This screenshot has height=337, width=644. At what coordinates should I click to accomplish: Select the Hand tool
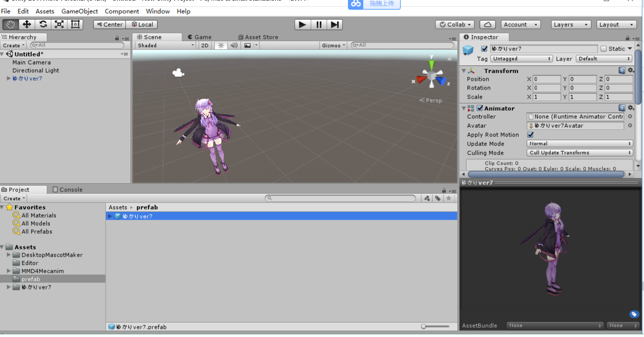(10, 25)
